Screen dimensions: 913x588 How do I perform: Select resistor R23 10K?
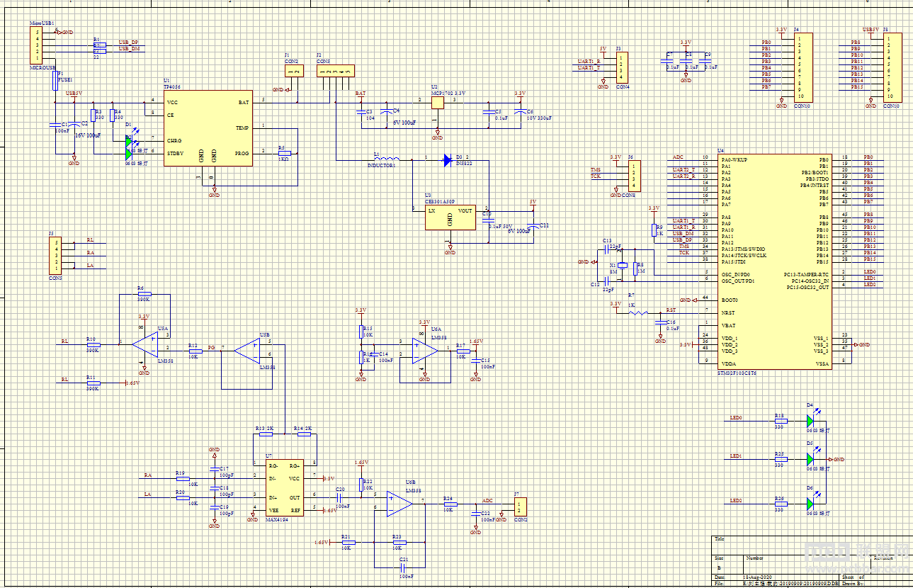399,542
